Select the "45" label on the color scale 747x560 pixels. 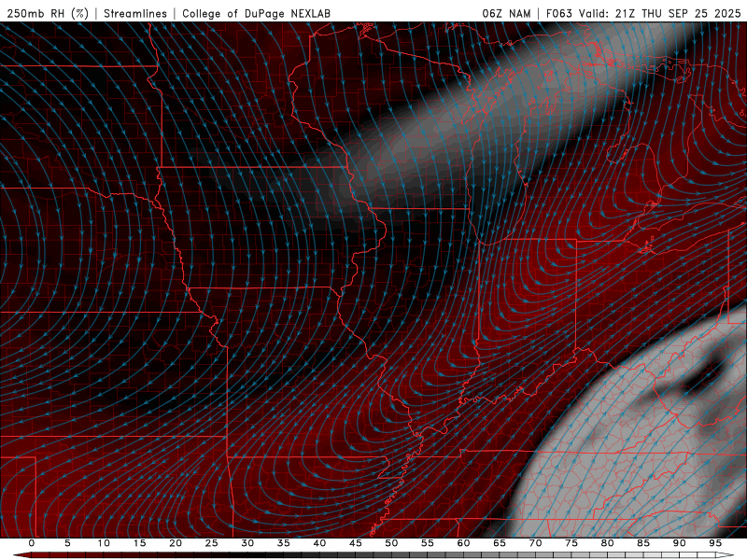[356, 543]
